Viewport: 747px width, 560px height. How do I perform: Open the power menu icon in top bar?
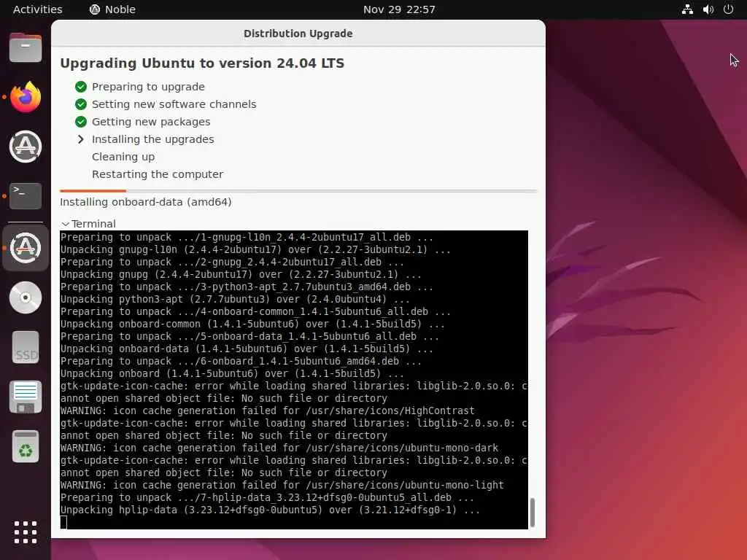coord(729,9)
